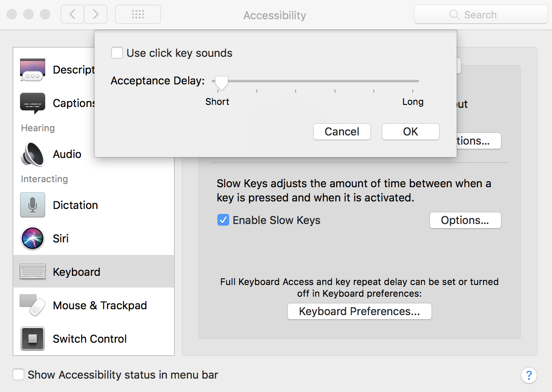This screenshot has height=392, width=552.
Task: Click the Acceptance Delay slider thumb
Action: point(221,83)
